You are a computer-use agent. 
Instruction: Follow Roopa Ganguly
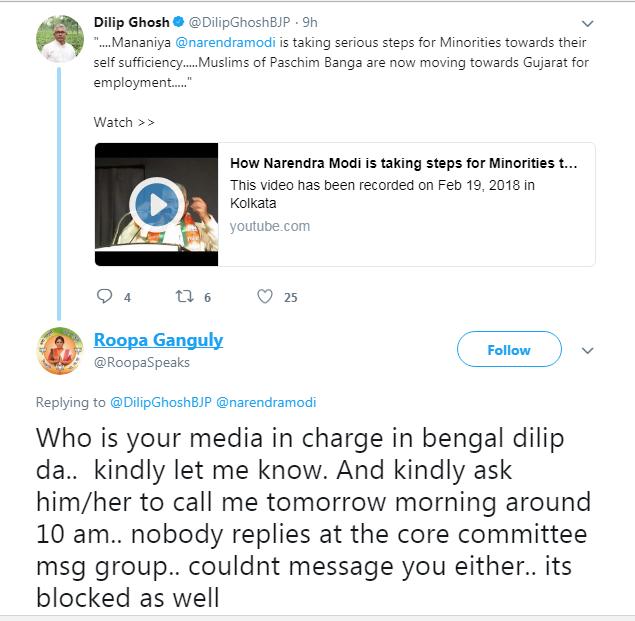[x=508, y=350]
